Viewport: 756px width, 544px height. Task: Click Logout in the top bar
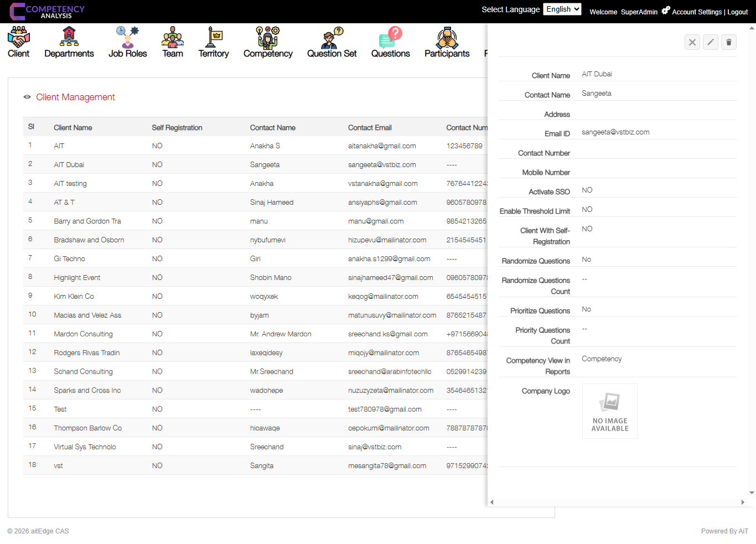[737, 12]
